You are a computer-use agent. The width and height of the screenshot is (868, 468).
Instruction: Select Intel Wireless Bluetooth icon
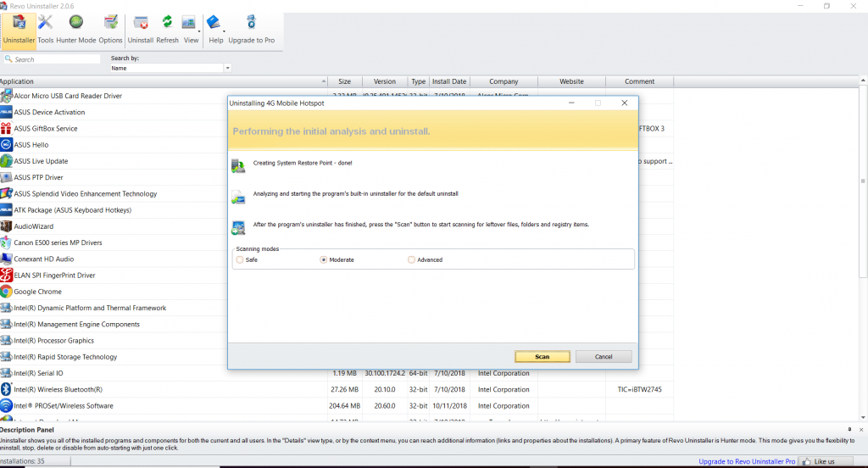pyautogui.click(x=6, y=389)
